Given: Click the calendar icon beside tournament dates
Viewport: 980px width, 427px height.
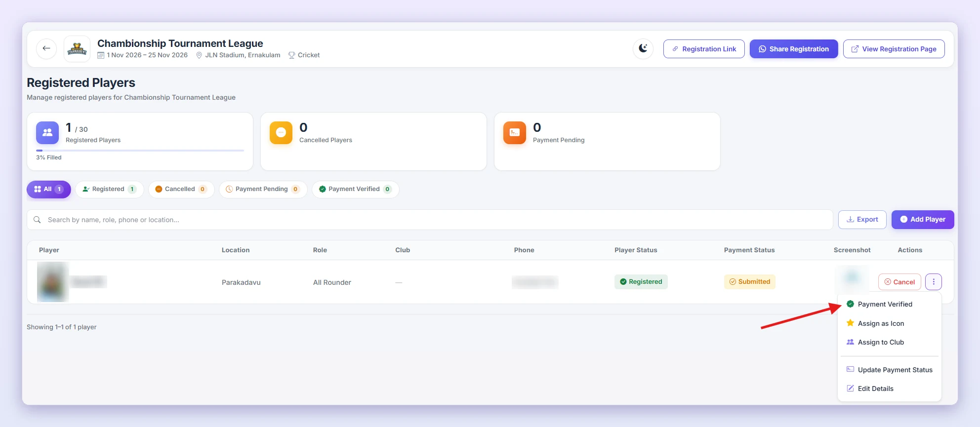Looking at the screenshot, I should coord(101,55).
